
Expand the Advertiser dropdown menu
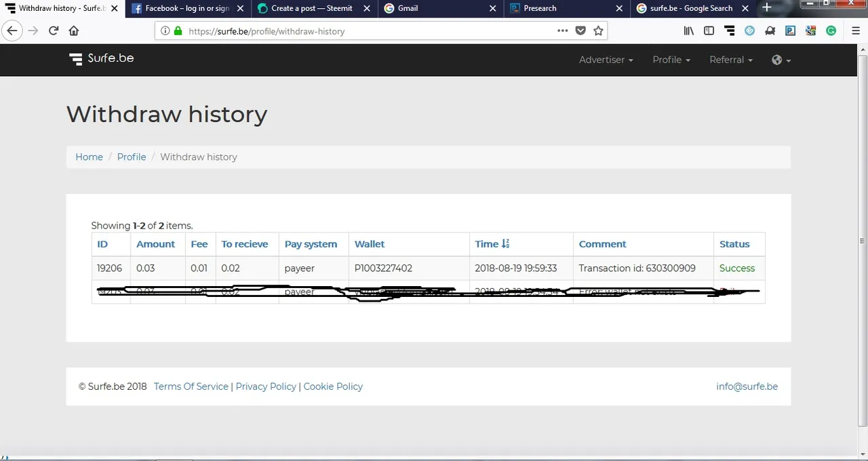(x=606, y=60)
